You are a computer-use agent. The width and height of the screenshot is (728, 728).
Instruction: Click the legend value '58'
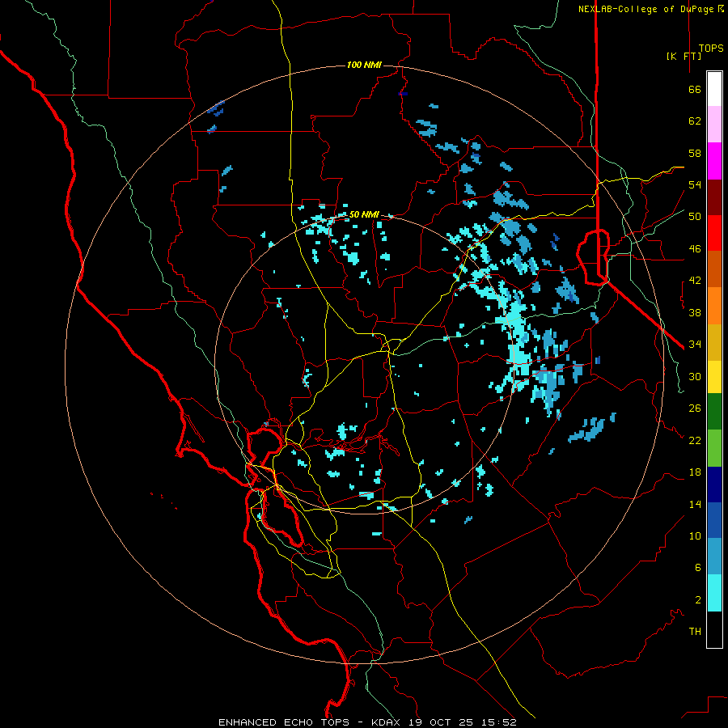click(695, 153)
